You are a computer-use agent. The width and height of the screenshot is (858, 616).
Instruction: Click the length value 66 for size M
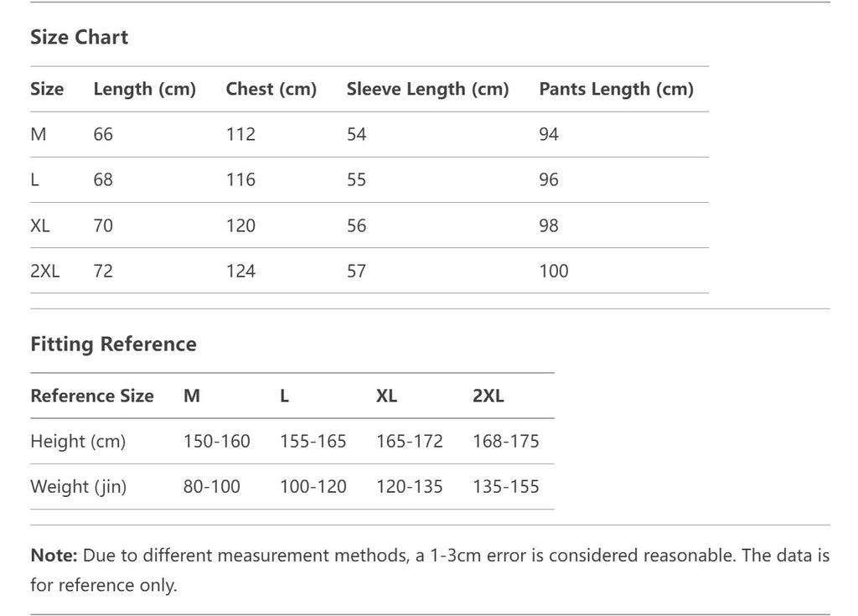tap(103, 134)
